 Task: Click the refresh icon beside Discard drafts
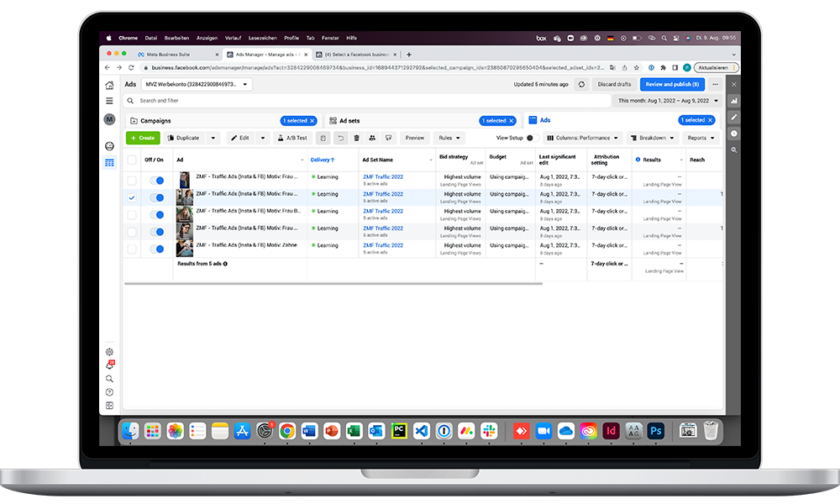click(582, 84)
